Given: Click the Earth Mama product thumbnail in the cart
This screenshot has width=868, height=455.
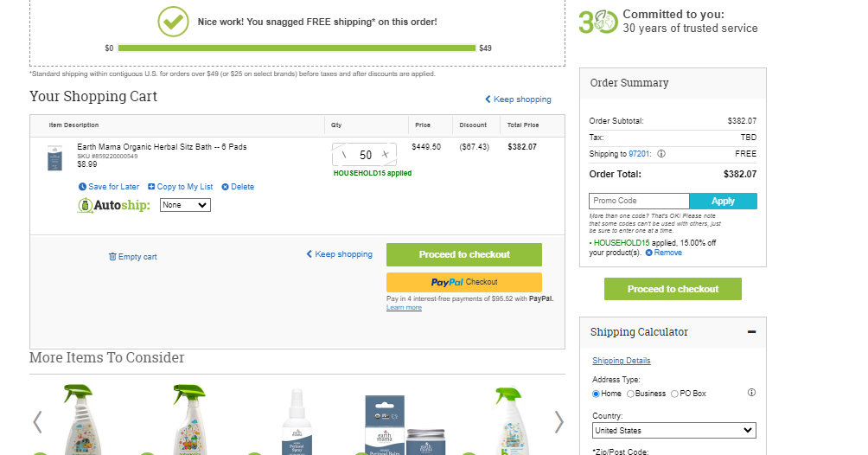Looking at the screenshot, I should coord(54,158).
